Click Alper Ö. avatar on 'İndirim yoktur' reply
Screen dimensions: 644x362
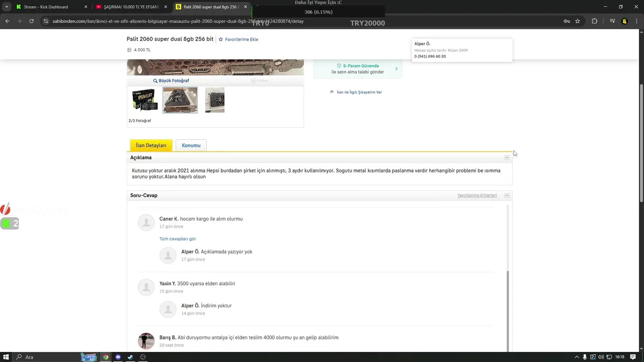(x=168, y=309)
